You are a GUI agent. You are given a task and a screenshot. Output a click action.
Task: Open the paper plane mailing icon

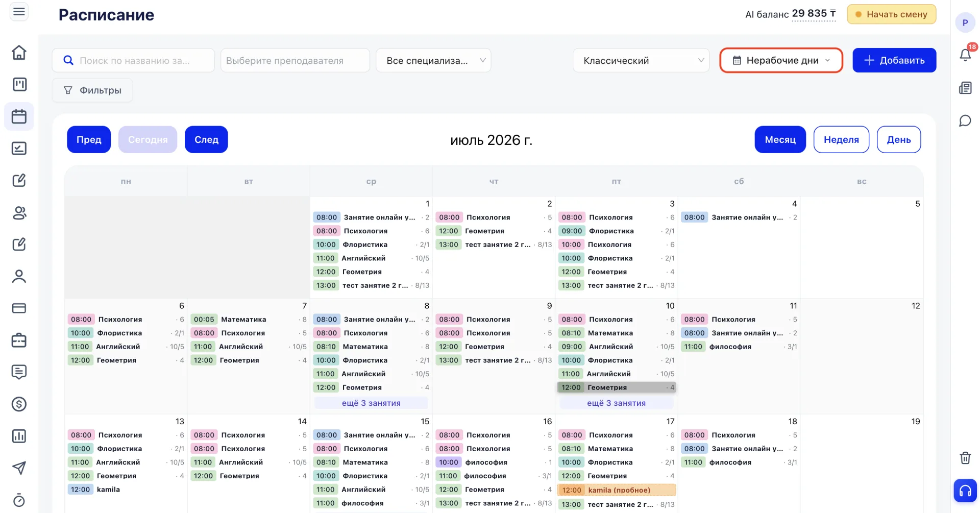[19, 468]
